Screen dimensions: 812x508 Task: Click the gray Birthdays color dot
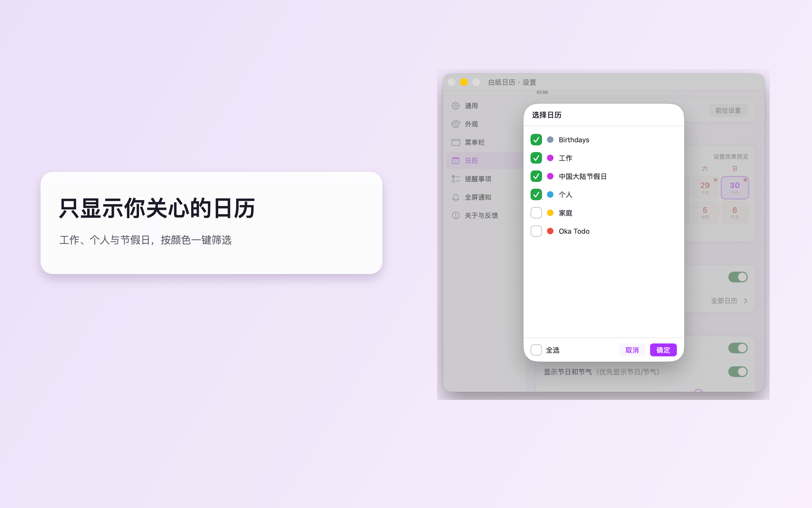550,140
